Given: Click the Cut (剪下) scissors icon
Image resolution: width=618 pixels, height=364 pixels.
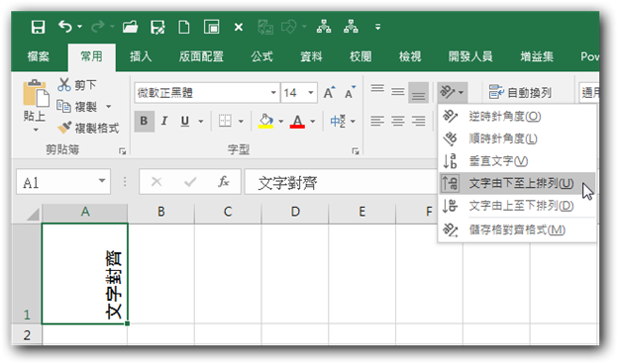Looking at the screenshot, I should (63, 84).
